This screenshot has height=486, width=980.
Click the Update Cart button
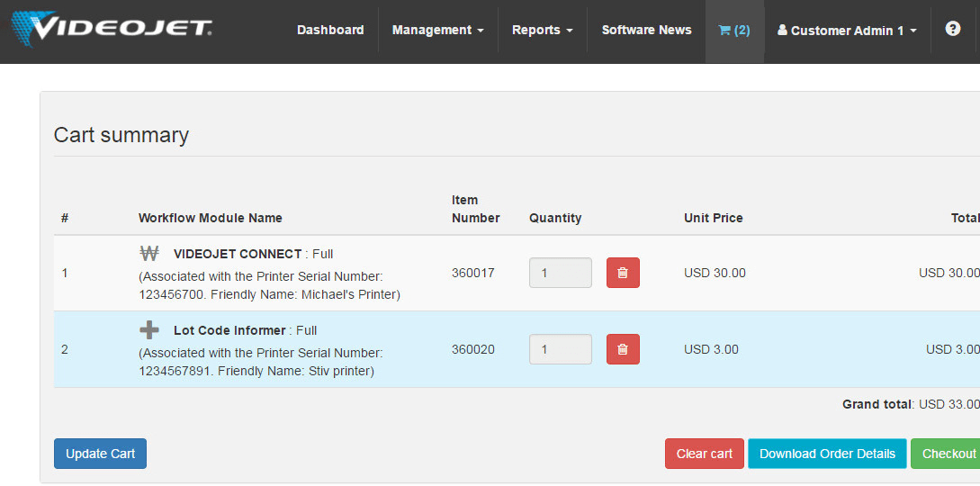click(100, 454)
